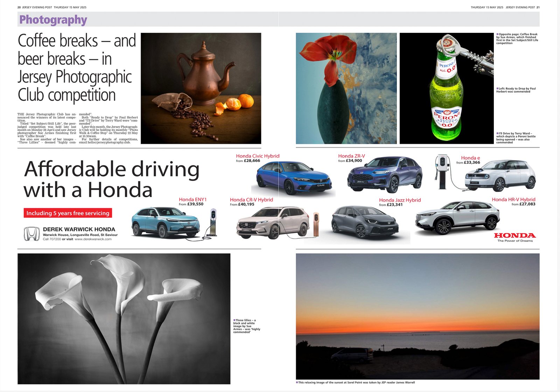This screenshot has width=560, height=392.
Task: Click the Honda H logo in the advert
Action: (x=31, y=234)
